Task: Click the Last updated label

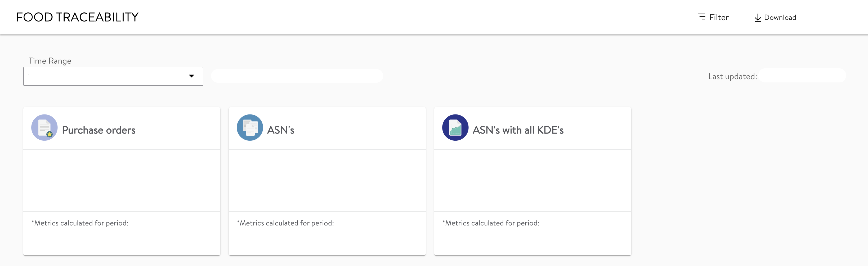Action: 732,77
